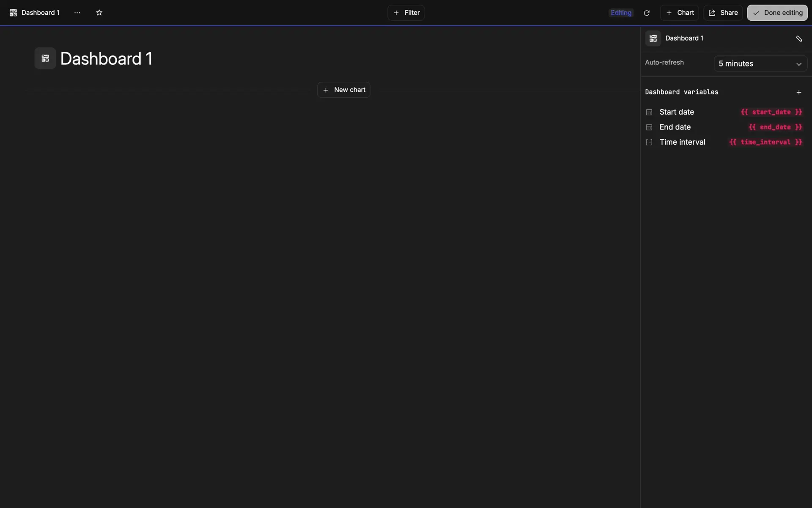The height and width of the screenshot is (508, 812).
Task: Click the Chart button in top bar
Action: click(x=679, y=13)
